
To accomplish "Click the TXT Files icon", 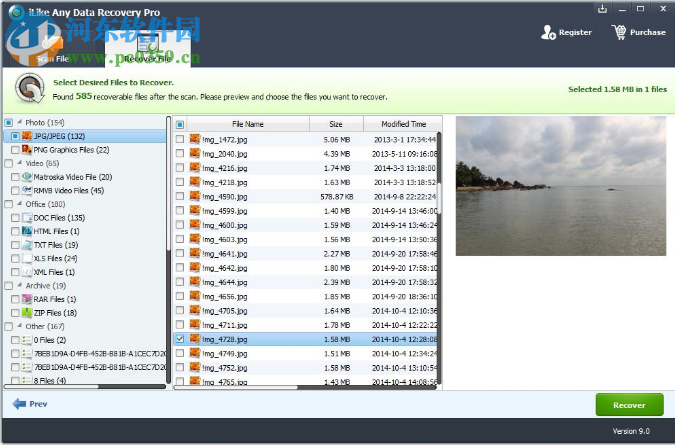I will pyautogui.click(x=27, y=245).
